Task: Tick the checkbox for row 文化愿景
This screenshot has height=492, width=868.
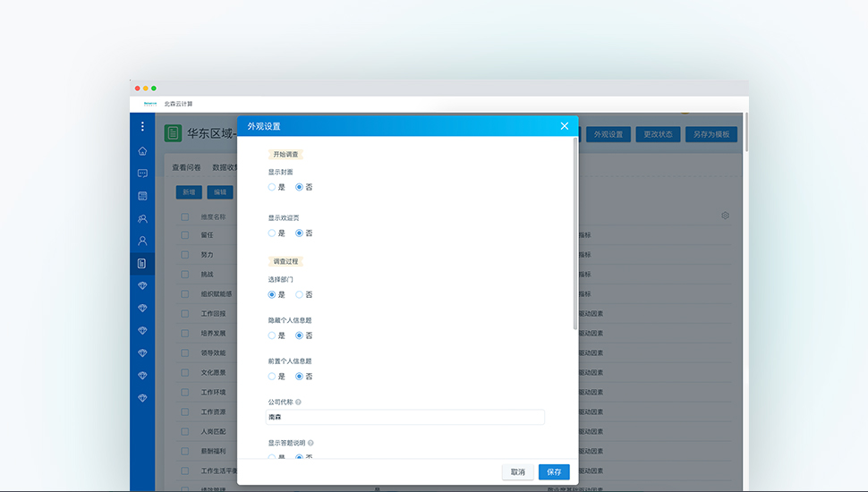Action: 185,372
